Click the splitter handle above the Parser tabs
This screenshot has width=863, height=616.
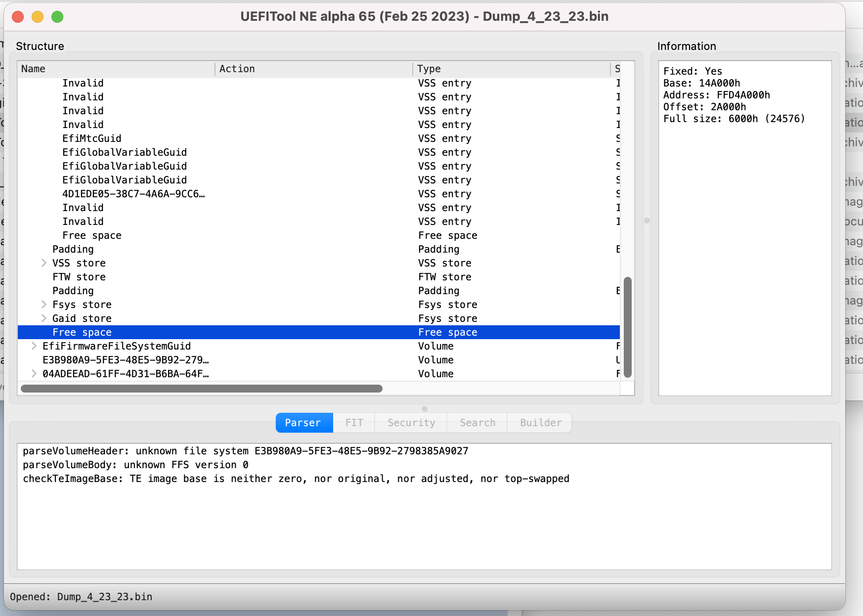[425, 409]
